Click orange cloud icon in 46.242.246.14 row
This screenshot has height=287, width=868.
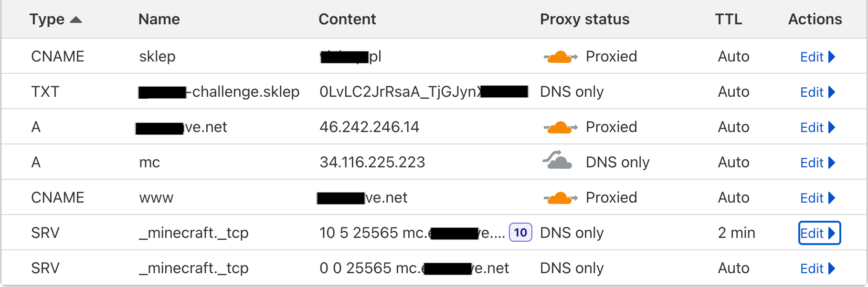point(560,128)
